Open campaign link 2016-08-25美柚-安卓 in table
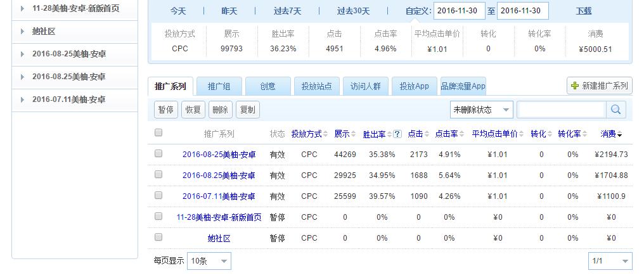644x280 pixels. point(219,155)
